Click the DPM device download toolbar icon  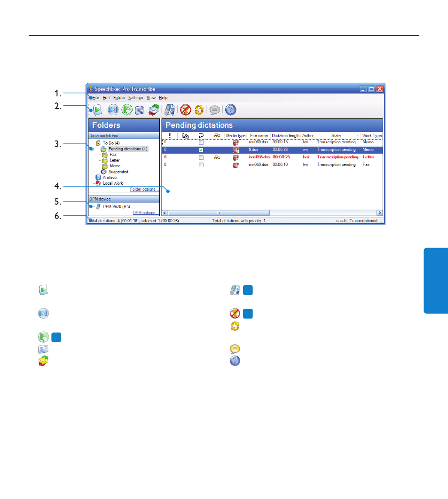tap(170, 110)
